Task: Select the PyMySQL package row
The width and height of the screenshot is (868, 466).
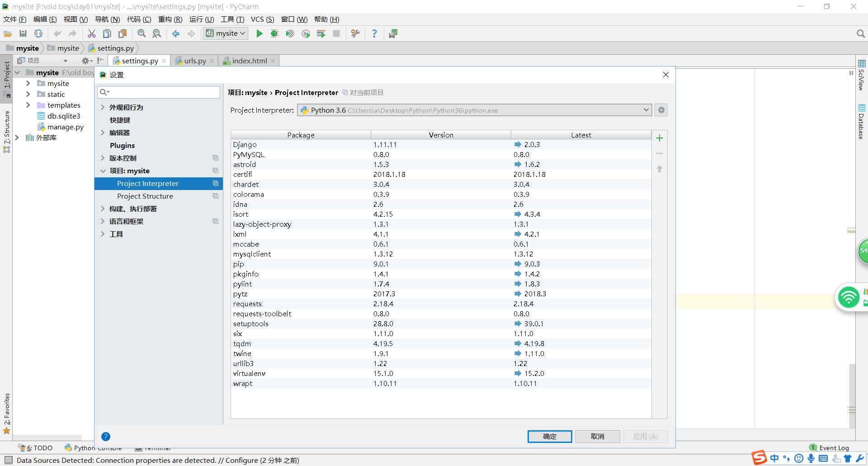Action: [441, 155]
